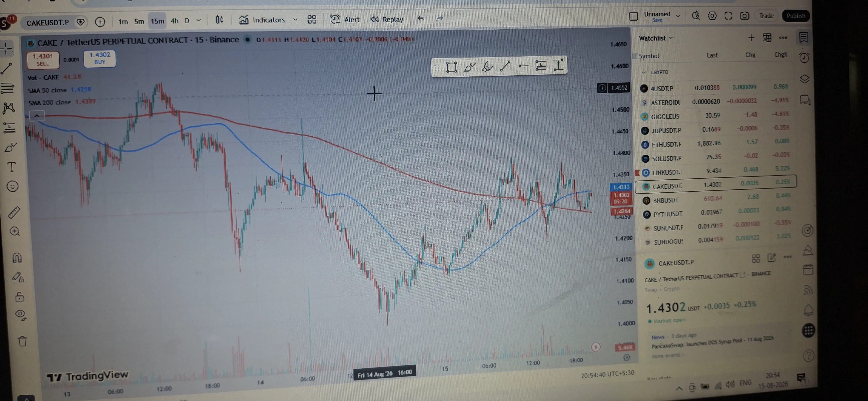The height and width of the screenshot is (401, 868).
Task: Open the Alerts panel clock icon
Action: (804, 58)
